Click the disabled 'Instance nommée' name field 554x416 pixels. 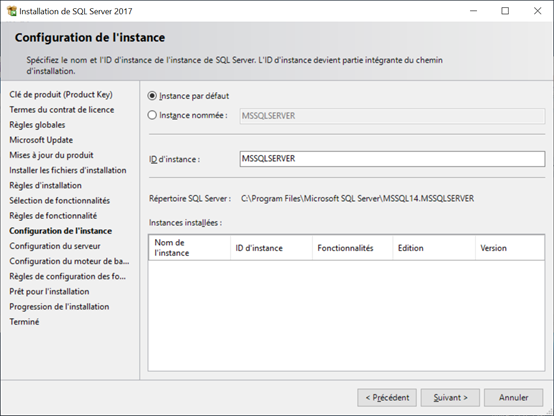pos(392,116)
